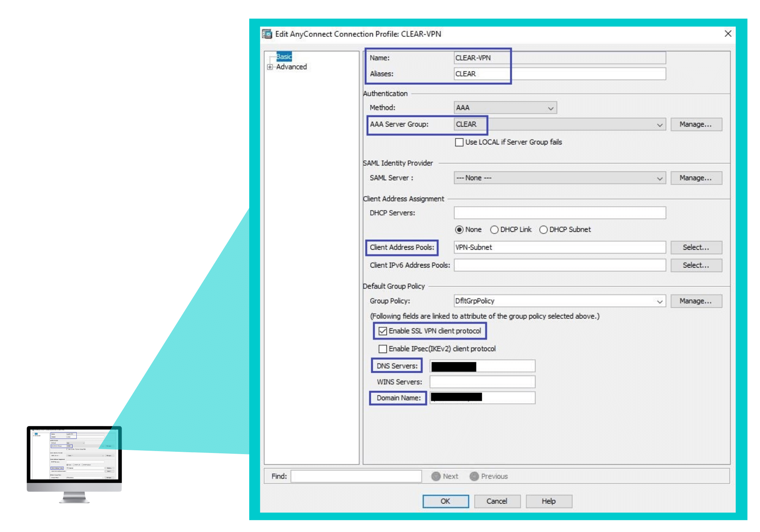Click the OK button
The image size is (760, 532).
tap(445, 501)
